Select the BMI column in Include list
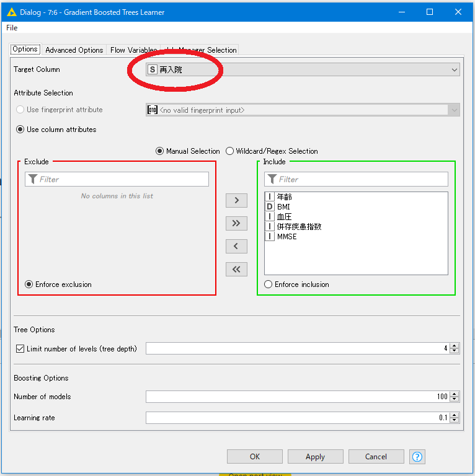The height and width of the screenshot is (476, 475). (x=283, y=207)
